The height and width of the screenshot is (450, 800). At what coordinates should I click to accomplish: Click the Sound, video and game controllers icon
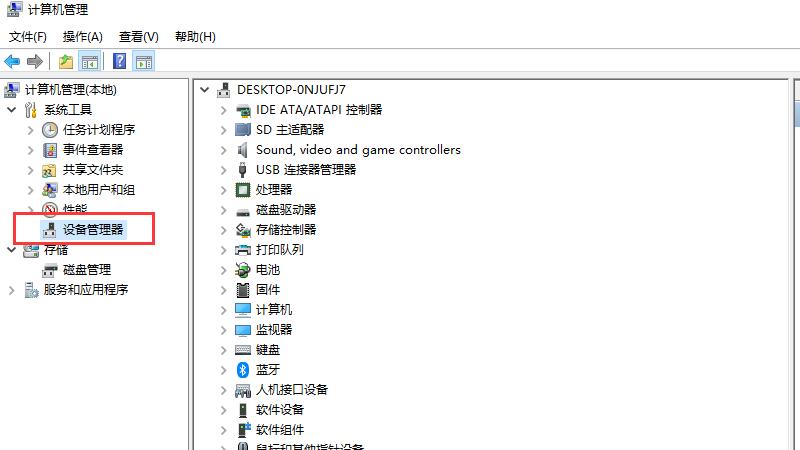(243, 150)
